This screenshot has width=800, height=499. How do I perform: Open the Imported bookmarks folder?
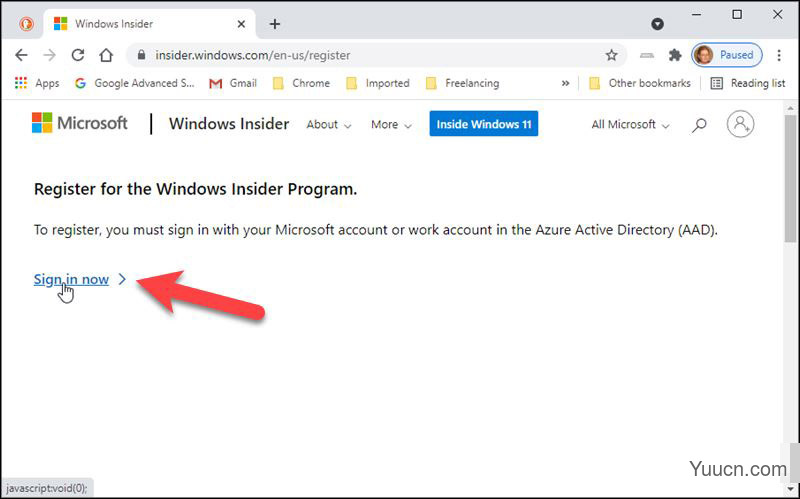(378, 83)
